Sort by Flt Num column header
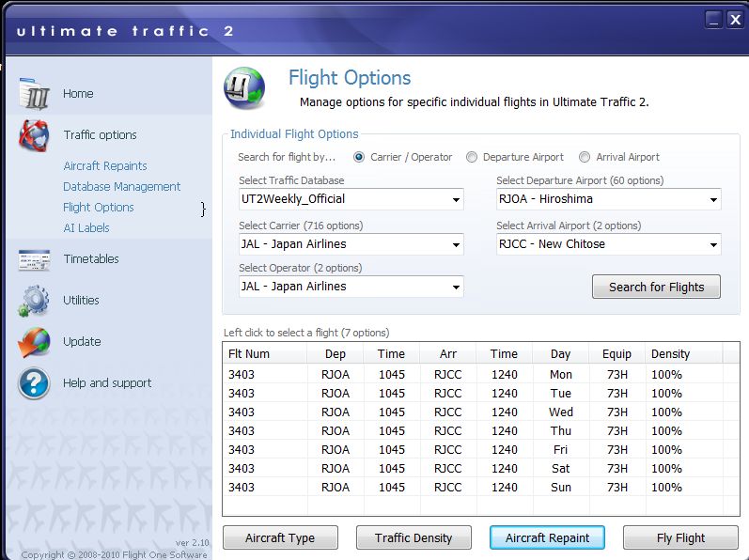 (265, 354)
